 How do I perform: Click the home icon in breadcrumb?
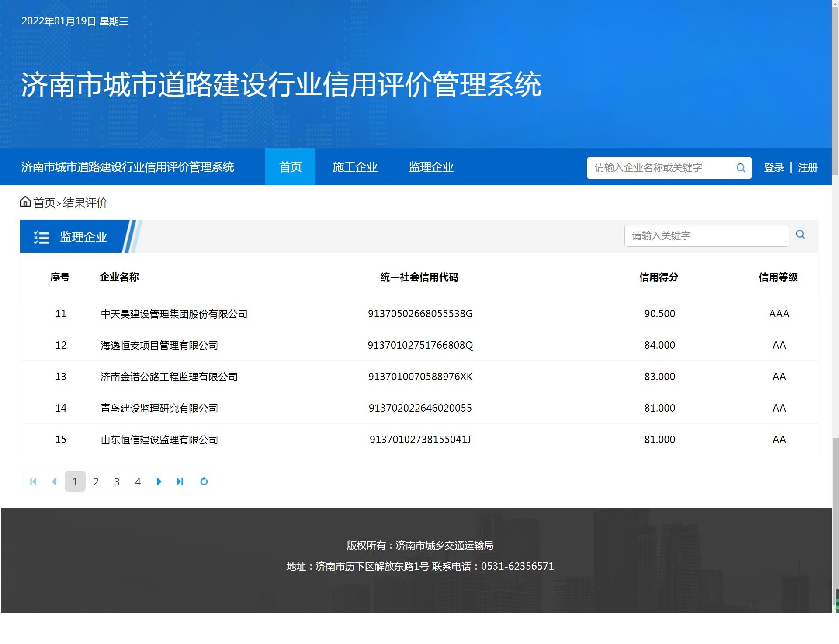coord(25,201)
